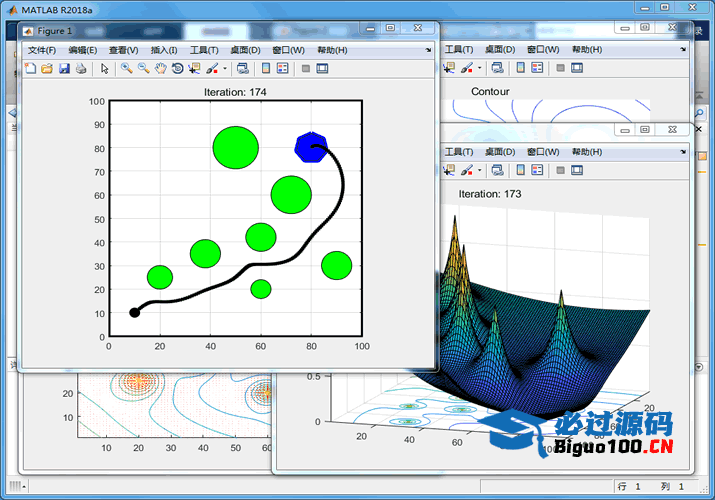
Task: Select Brush tool in Contour window toolbar
Action: click(x=466, y=68)
